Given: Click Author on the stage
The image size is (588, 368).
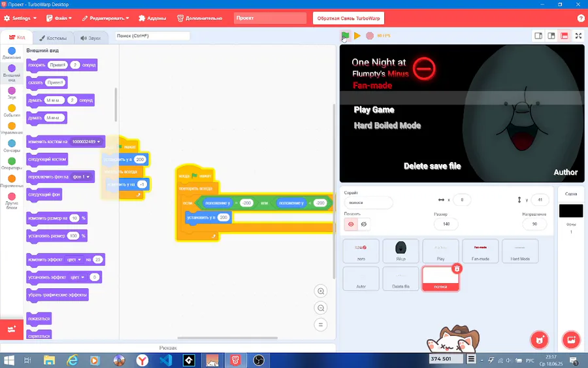Looking at the screenshot, I should tap(566, 172).
